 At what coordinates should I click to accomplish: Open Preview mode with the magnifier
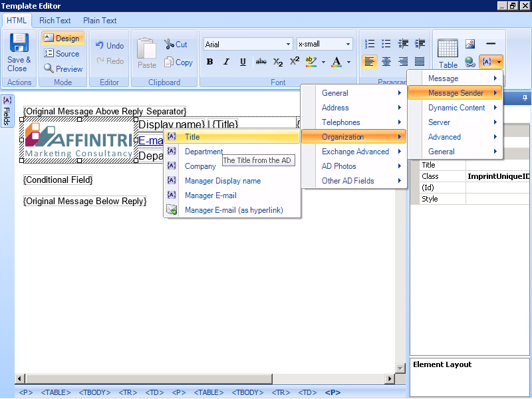click(63, 68)
